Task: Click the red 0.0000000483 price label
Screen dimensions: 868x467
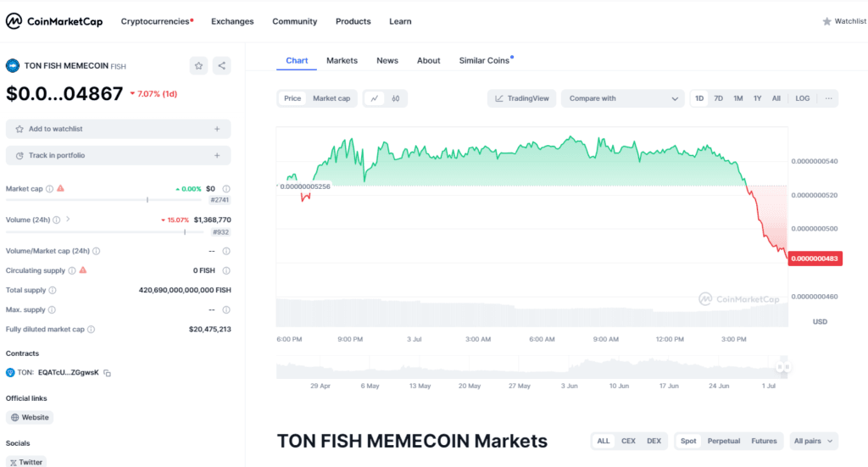Action: (x=815, y=259)
